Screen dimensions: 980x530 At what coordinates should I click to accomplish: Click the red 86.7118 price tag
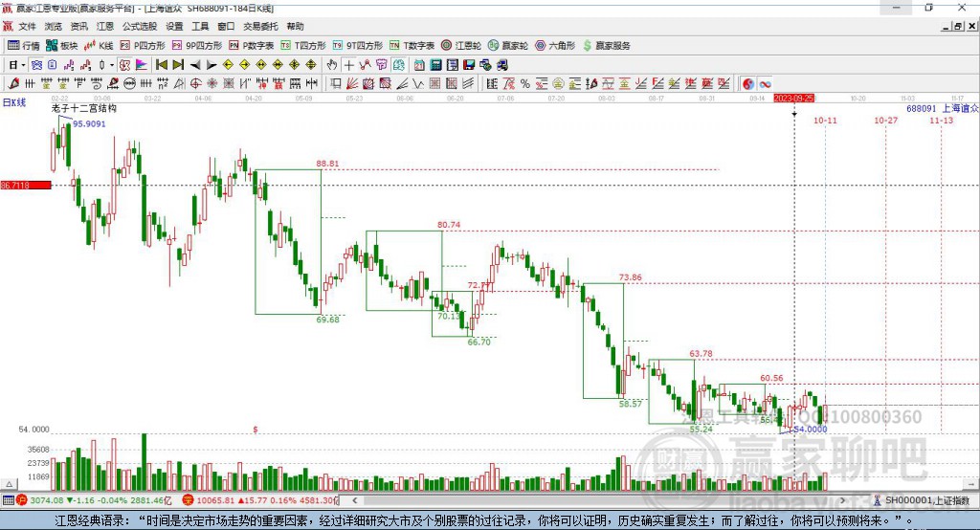pyautogui.click(x=26, y=185)
